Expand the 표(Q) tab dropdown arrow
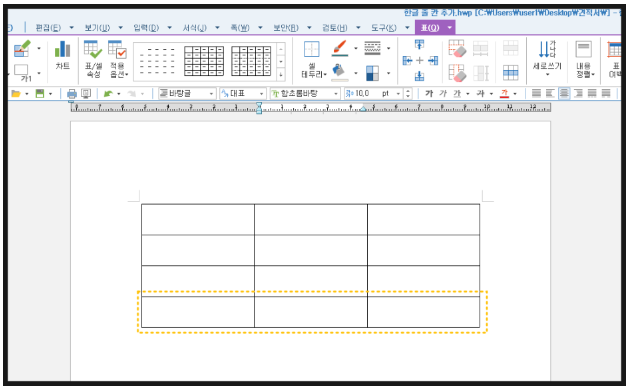Viewport: 631px width, 391px height. (x=450, y=28)
